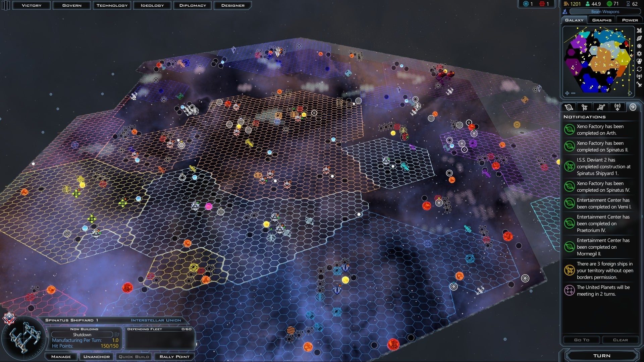Viewport: 644px width, 362px height.
Task: Open the Diplomacy menu
Action: (x=193, y=5)
